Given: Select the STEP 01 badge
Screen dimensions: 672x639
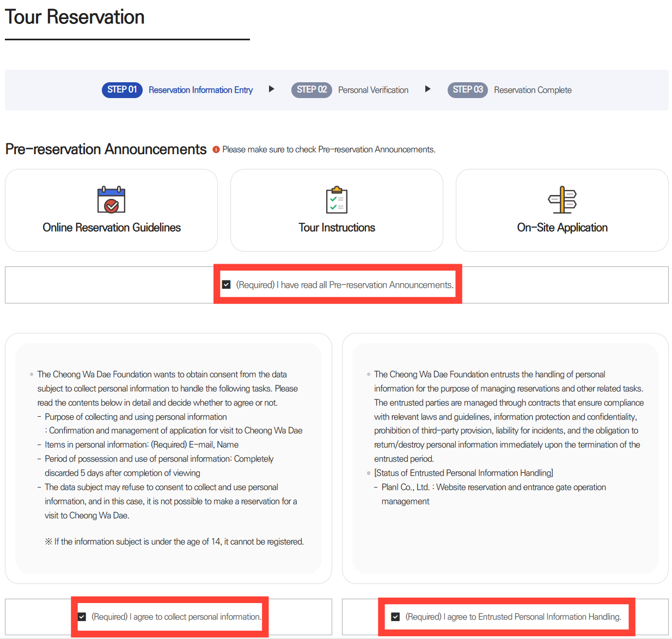Looking at the screenshot, I should (122, 90).
